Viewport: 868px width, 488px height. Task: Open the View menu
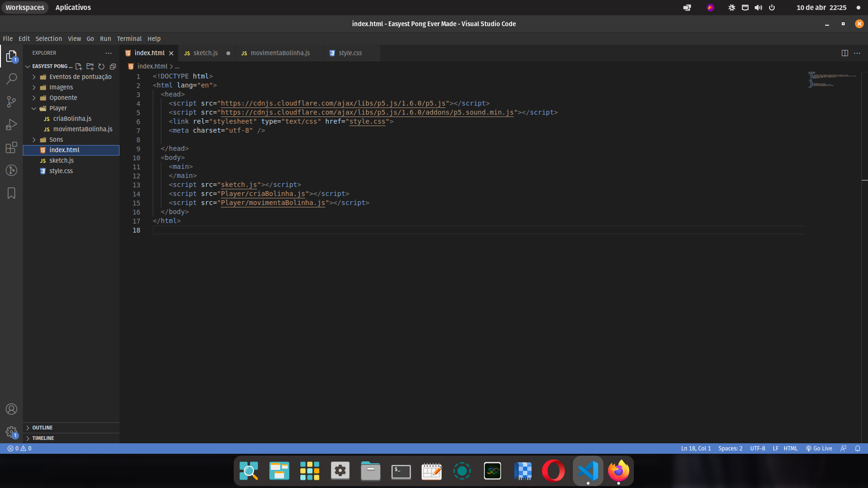74,39
